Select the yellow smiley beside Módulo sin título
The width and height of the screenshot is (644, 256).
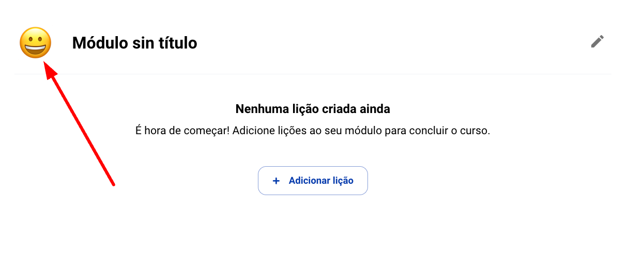pos(36,42)
